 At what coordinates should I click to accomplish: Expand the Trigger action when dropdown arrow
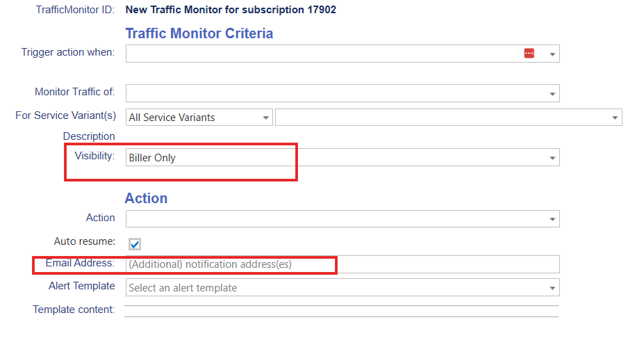point(552,54)
